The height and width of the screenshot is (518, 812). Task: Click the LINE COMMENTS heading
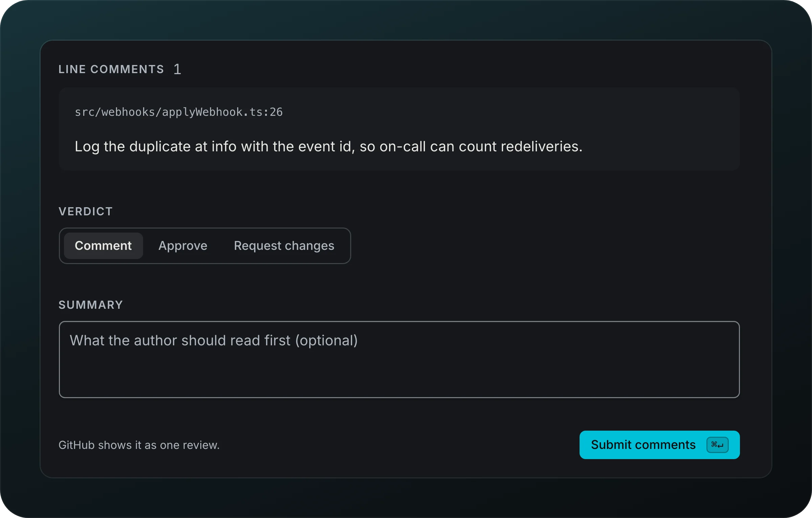point(111,69)
